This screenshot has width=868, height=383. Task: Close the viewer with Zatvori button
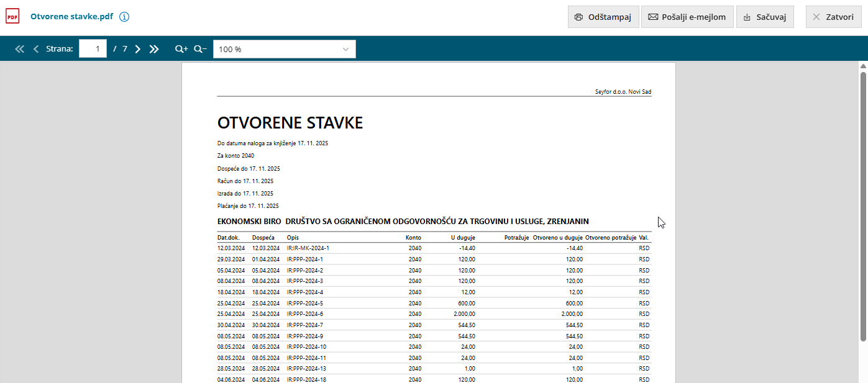[834, 17]
